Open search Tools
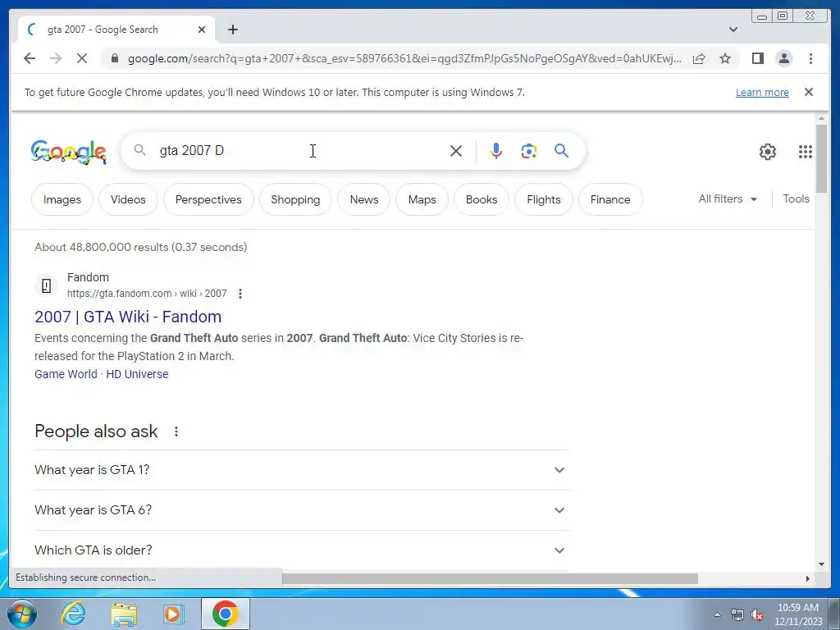The image size is (840, 630). pos(796,199)
